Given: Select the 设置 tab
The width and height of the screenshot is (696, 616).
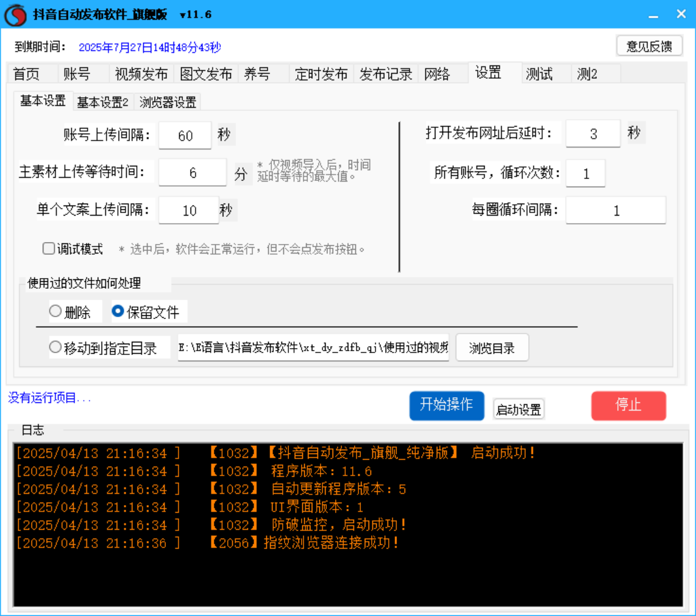Looking at the screenshot, I should pyautogui.click(x=495, y=73).
